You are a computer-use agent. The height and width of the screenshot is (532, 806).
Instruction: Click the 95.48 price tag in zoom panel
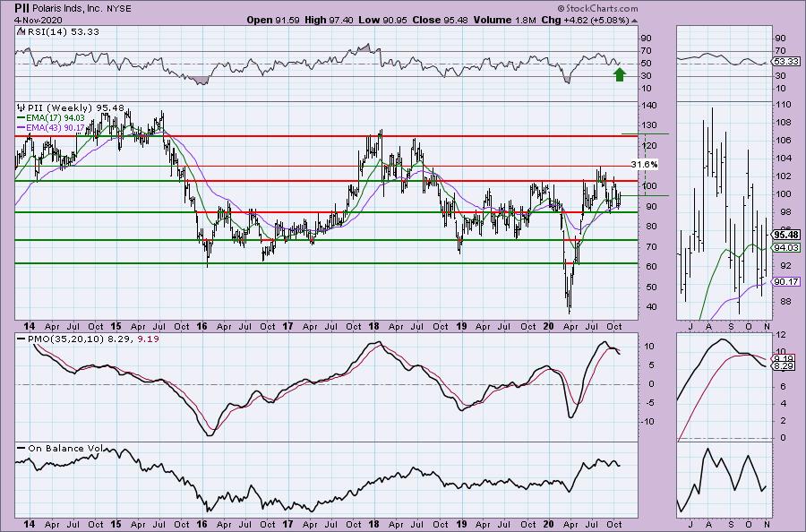pyautogui.click(x=786, y=235)
